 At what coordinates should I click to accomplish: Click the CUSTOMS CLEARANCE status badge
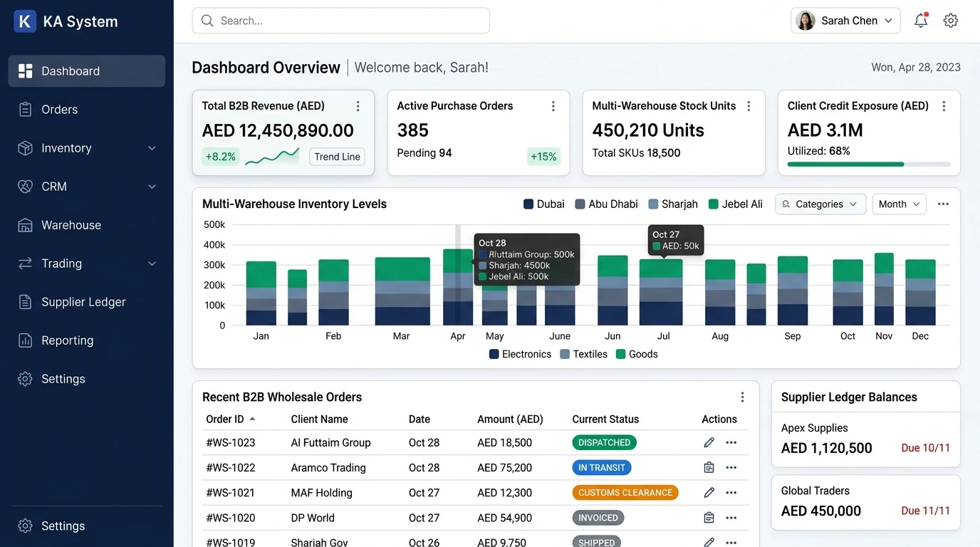tap(625, 492)
